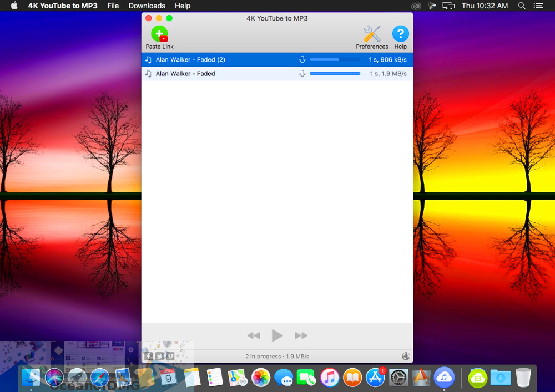This screenshot has width=555, height=392.
Task: Click download arrow for Alan Walker - Faded (2)
Action: click(302, 60)
